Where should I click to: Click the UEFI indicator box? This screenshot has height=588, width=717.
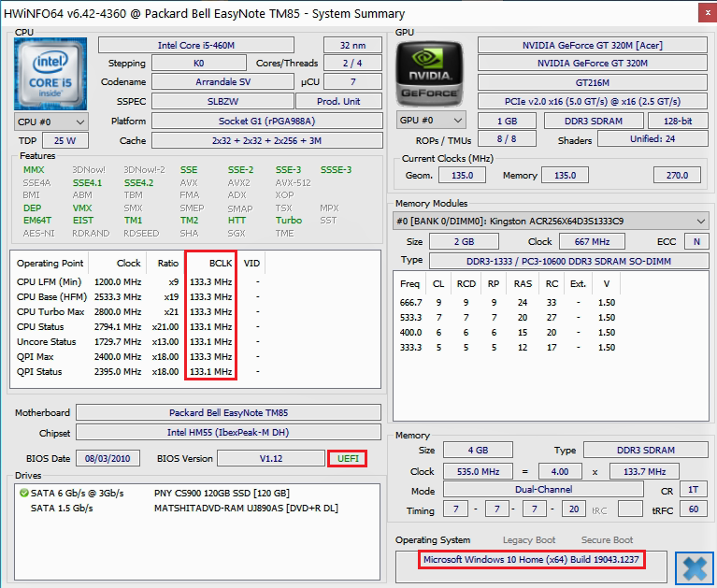point(347,458)
